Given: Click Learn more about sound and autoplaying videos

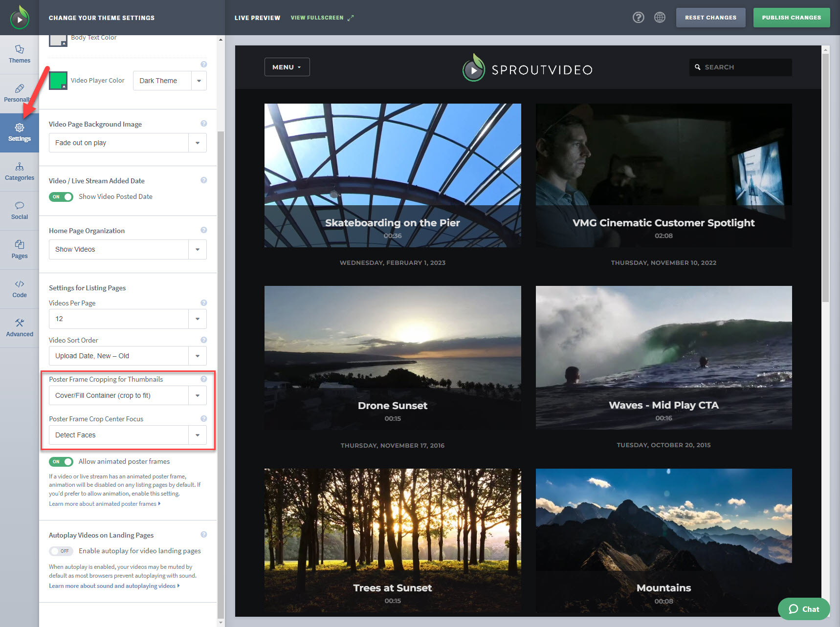Looking at the screenshot, I should click(114, 586).
